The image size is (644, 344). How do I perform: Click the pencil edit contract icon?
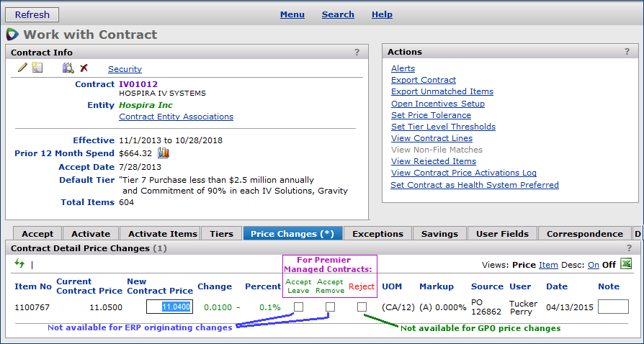[22, 68]
